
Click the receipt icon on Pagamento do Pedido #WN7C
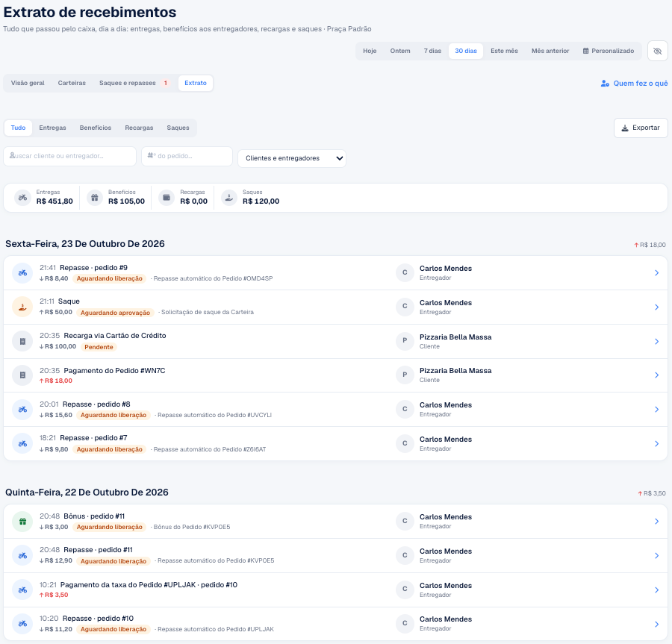(x=22, y=375)
